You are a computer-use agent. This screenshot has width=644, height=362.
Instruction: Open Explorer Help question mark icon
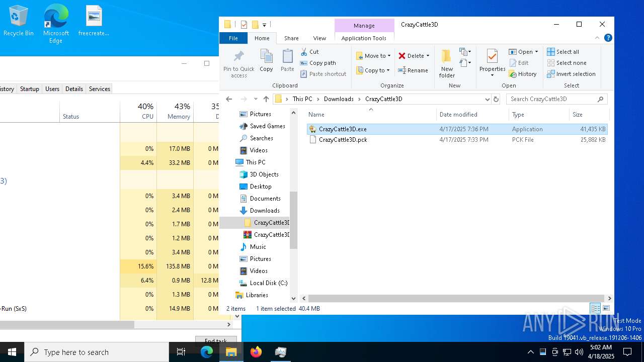608,38
